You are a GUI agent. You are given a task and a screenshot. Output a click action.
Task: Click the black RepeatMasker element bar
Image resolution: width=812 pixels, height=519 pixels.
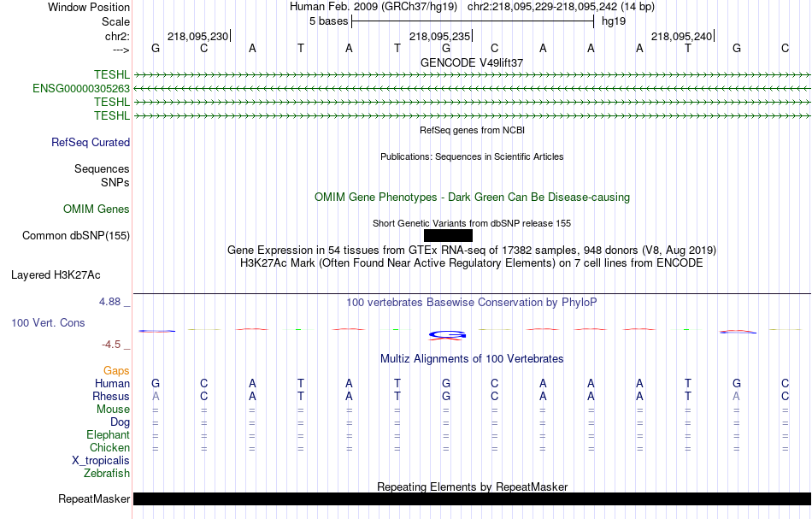472,498
